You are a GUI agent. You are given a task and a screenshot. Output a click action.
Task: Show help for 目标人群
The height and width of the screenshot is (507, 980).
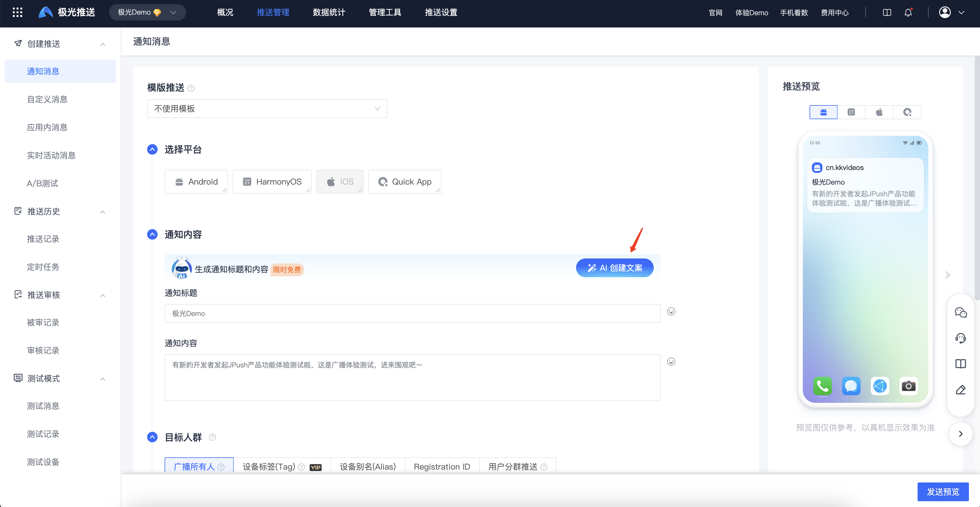213,437
